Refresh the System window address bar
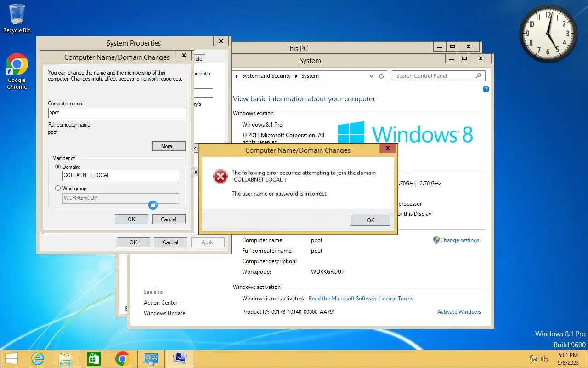This screenshot has height=368, width=588. pyautogui.click(x=381, y=76)
